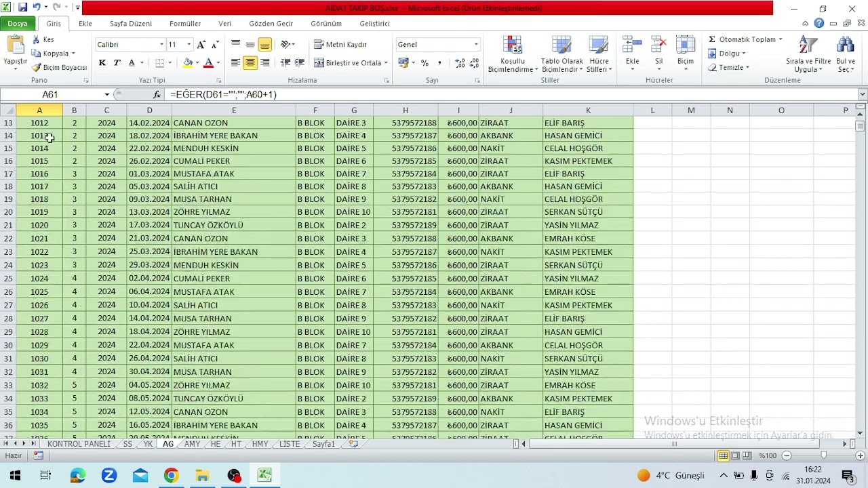Decrease decimal places
This screenshot has height=488, width=868.
(x=474, y=63)
